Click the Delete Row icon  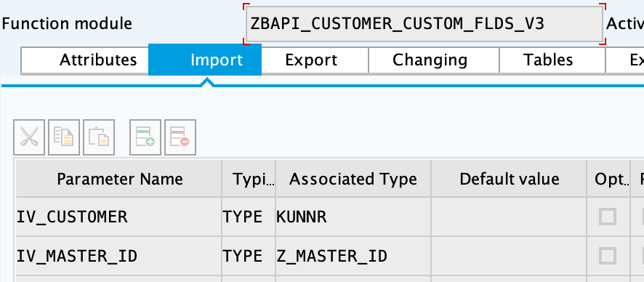180,137
